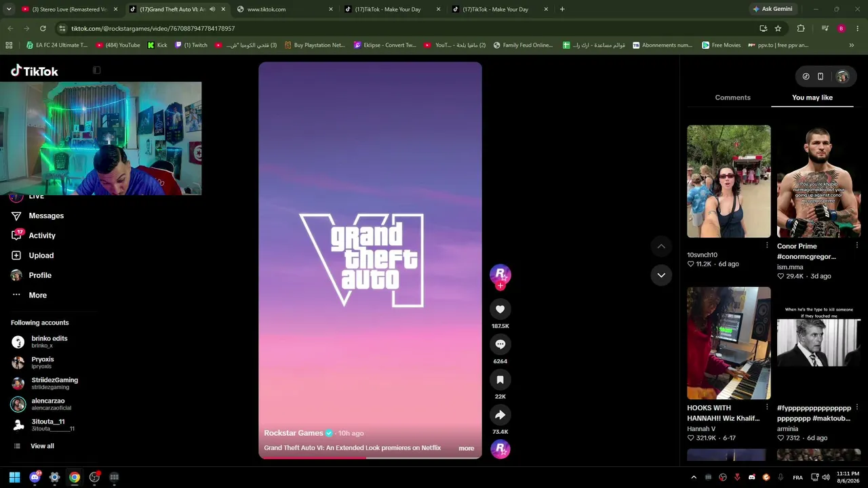The height and width of the screenshot is (488, 868).
Task: Open the Chrome tab search dropdown
Action: 8,9
